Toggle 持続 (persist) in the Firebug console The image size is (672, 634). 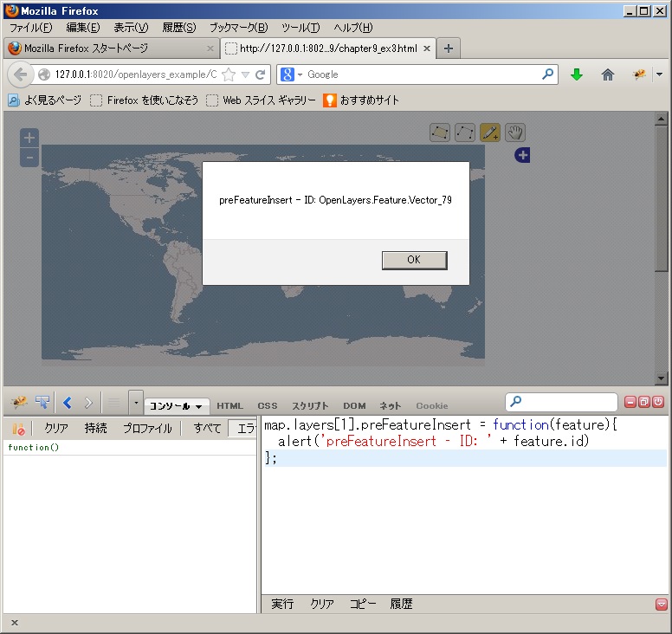pyautogui.click(x=96, y=428)
